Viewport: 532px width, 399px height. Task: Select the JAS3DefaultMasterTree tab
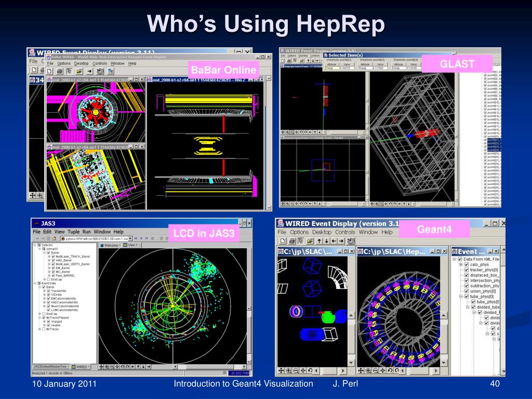click(51, 367)
